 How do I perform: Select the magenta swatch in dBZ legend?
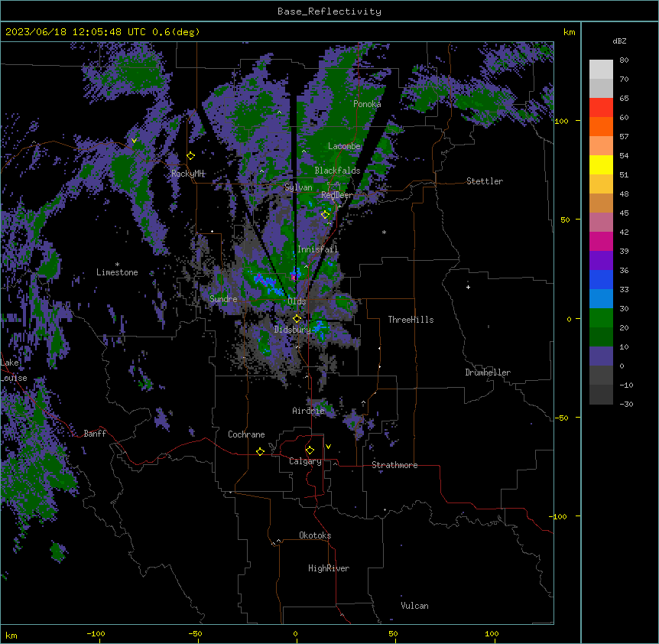click(x=601, y=241)
